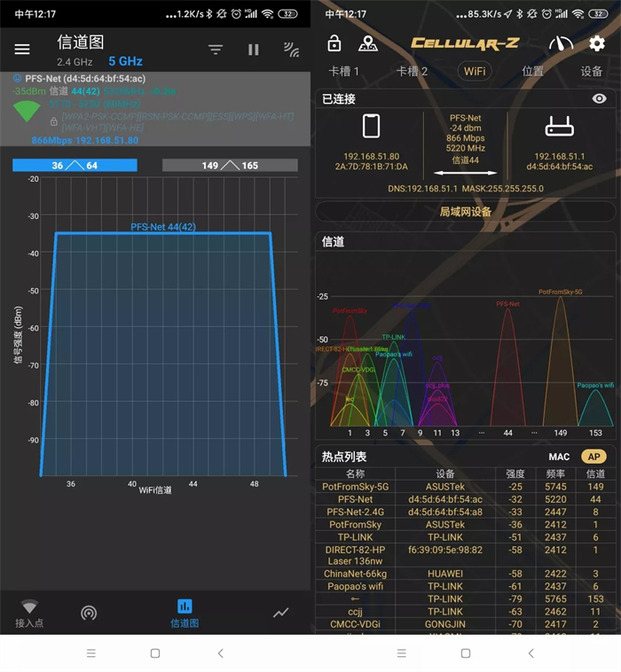The image size is (621, 672).
Task: Tap right Android recents navigation button
Action: tap(401, 653)
